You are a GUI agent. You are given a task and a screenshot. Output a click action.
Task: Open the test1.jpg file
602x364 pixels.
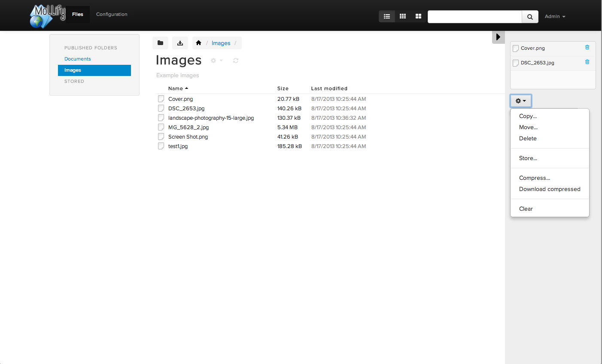178,146
